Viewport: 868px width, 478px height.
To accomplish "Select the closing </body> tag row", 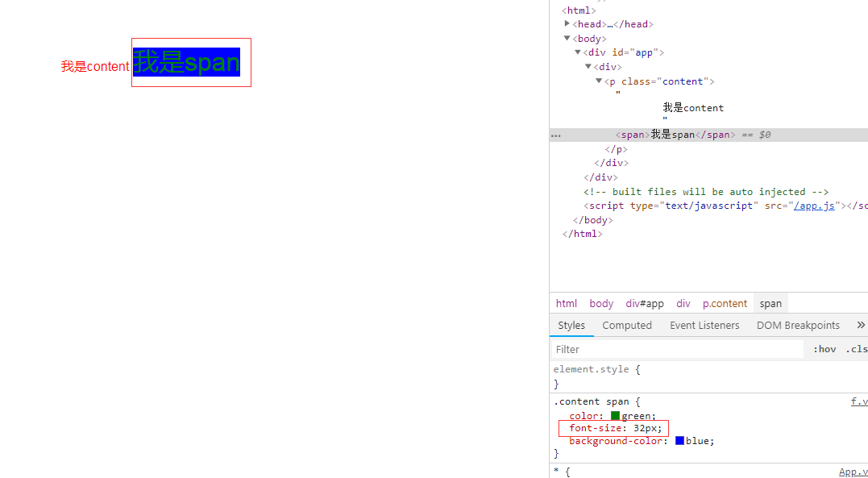I will 593,220.
